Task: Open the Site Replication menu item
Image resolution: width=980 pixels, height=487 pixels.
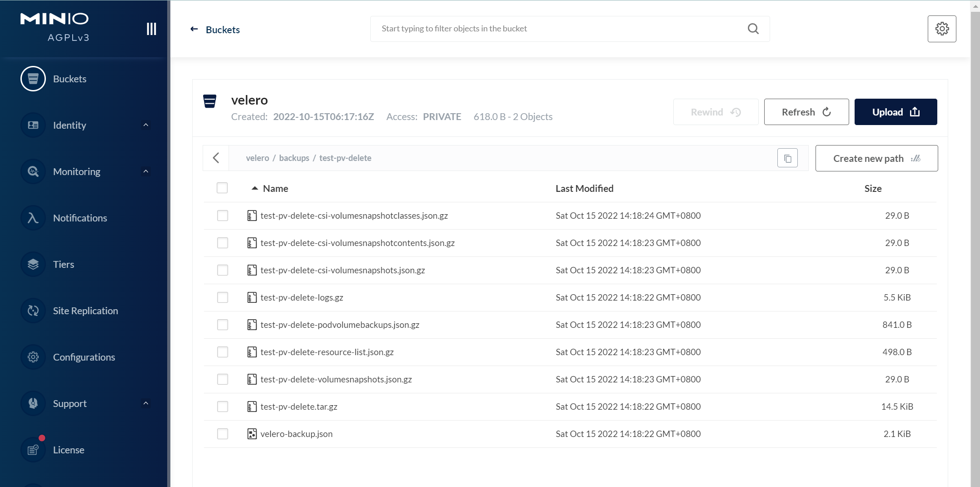Action: 85,311
